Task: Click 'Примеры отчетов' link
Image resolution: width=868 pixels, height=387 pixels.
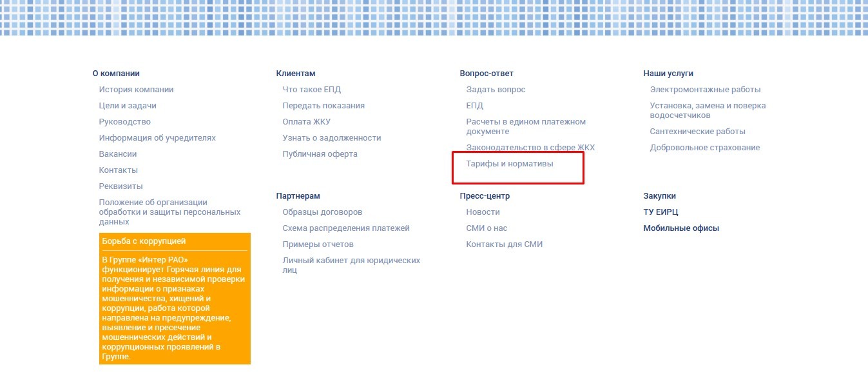Action: click(x=318, y=244)
